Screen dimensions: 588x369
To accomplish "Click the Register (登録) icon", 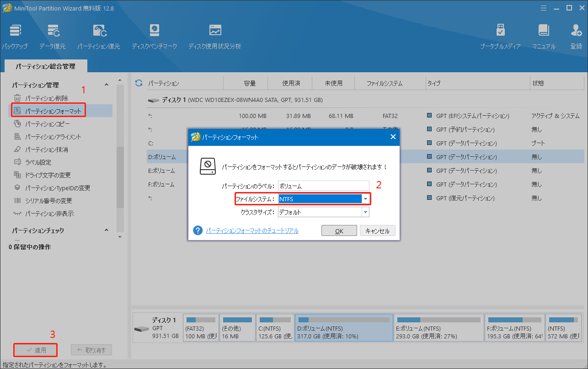I will point(576,31).
